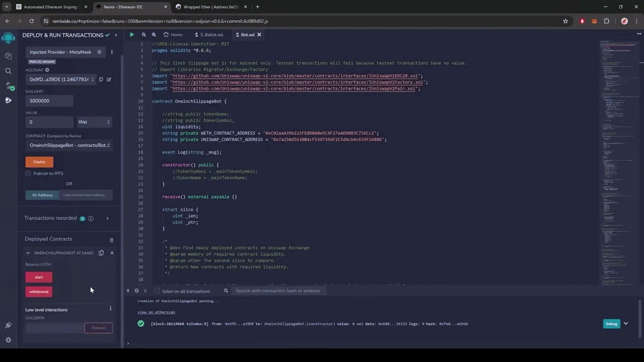The height and width of the screenshot is (362, 644).
Task: Select the Bot.sol editor tab
Action: click(x=248, y=35)
